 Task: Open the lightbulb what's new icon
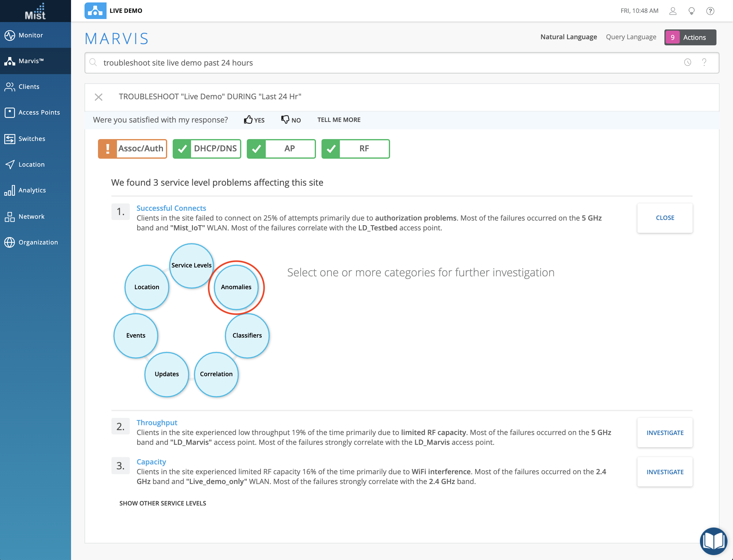click(x=691, y=11)
